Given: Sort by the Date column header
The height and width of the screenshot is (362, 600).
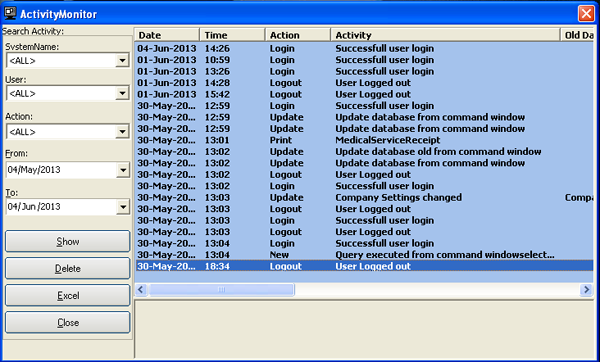Looking at the screenshot, I should [167, 35].
